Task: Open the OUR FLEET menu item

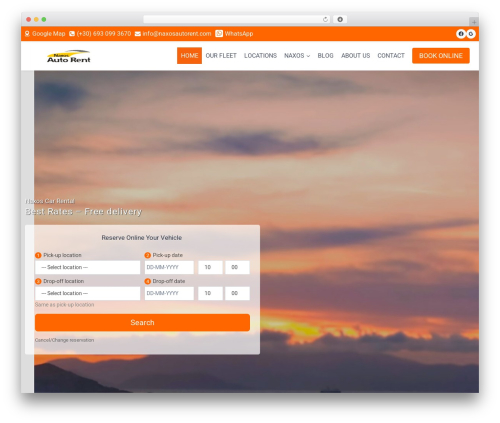Action: tap(221, 56)
